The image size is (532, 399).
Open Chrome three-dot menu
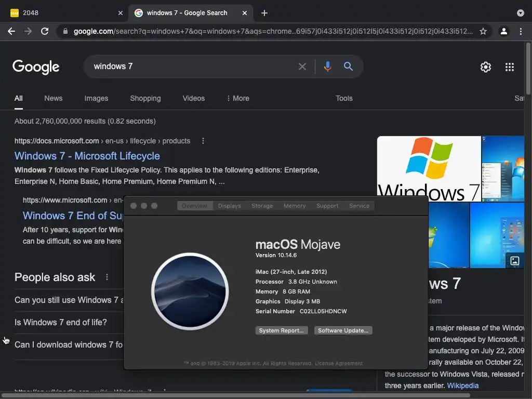[x=521, y=31]
